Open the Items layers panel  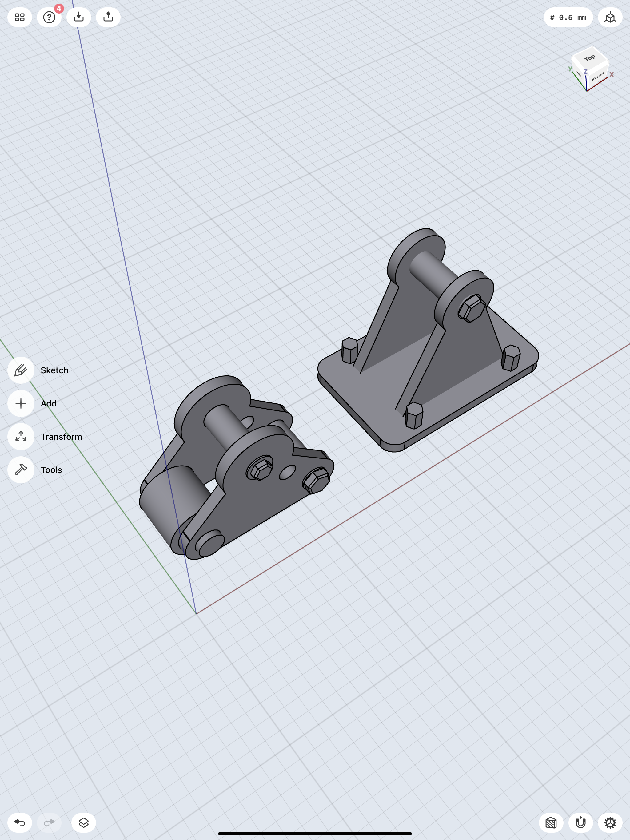[84, 822]
